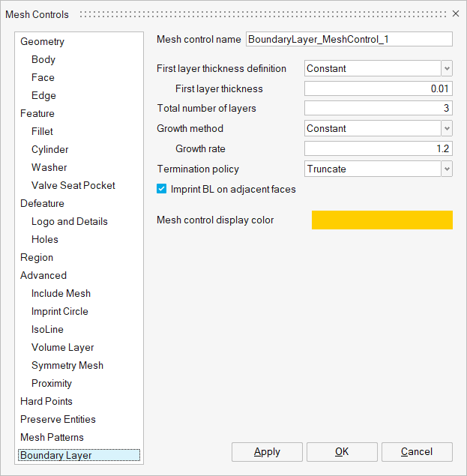Select the Fillet feature control
This screenshot has width=467, height=476.
[42, 131]
